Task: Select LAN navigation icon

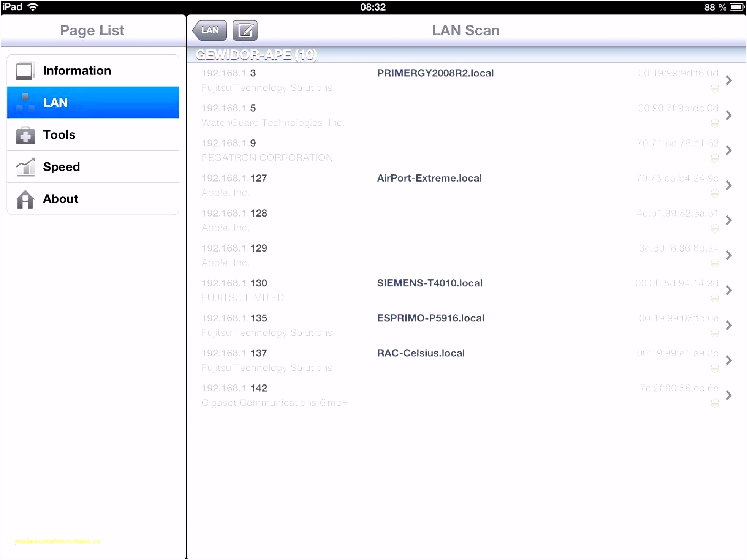Action: point(24,102)
